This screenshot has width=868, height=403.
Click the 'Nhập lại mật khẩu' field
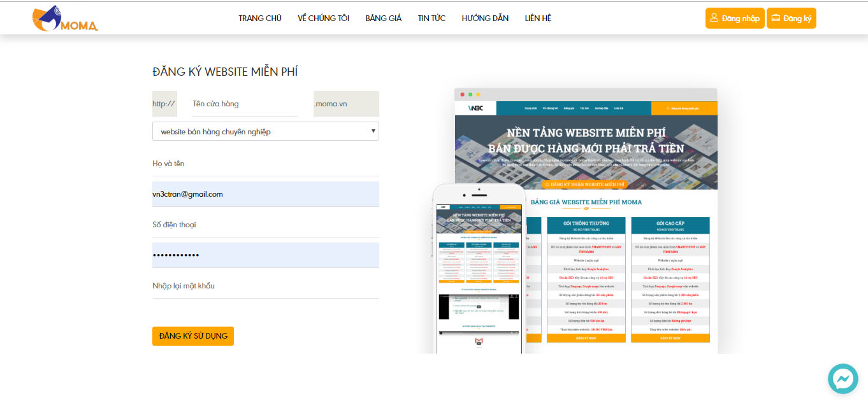265,289
